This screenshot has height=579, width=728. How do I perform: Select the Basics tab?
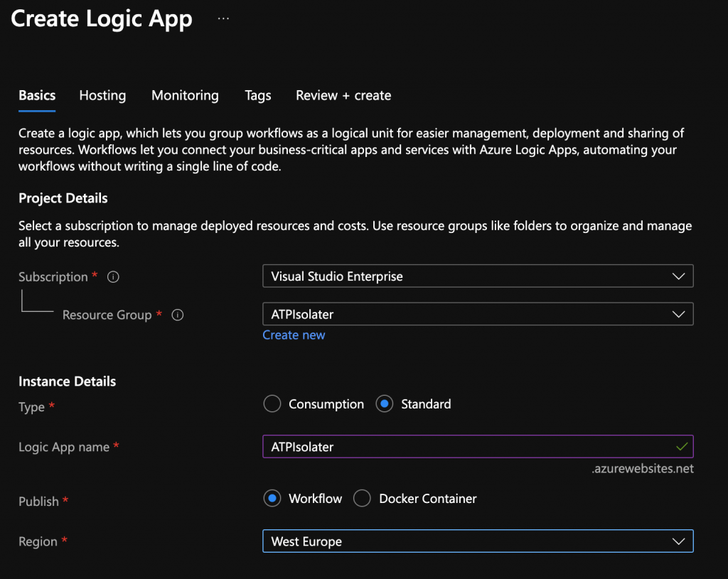tap(37, 95)
